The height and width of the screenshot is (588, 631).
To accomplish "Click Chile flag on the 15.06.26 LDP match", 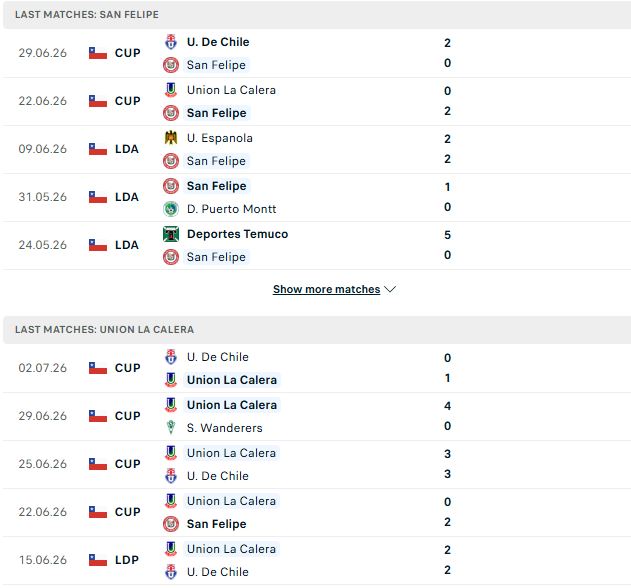I will click(98, 560).
